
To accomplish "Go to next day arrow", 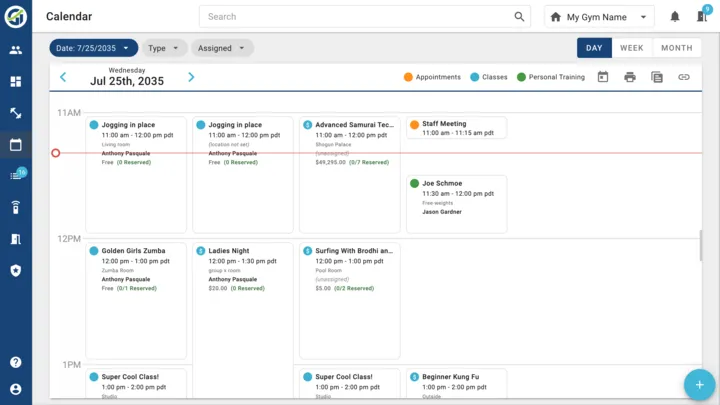I will click(x=191, y=77).
